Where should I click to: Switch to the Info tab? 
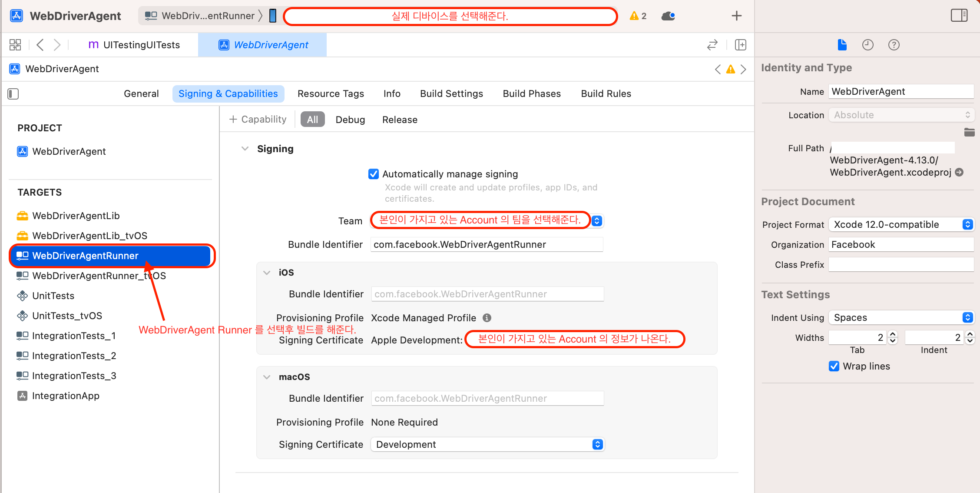click(x=392, y=94)
